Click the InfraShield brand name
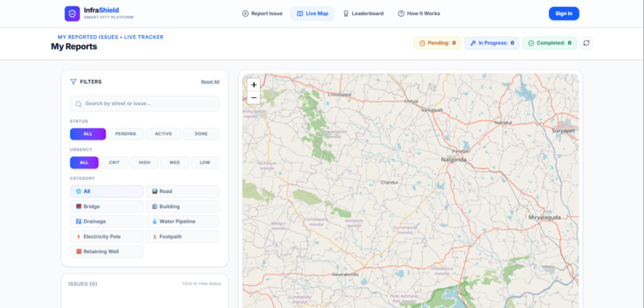The height and width of the screenshot is (308, 644). [101, 10]
